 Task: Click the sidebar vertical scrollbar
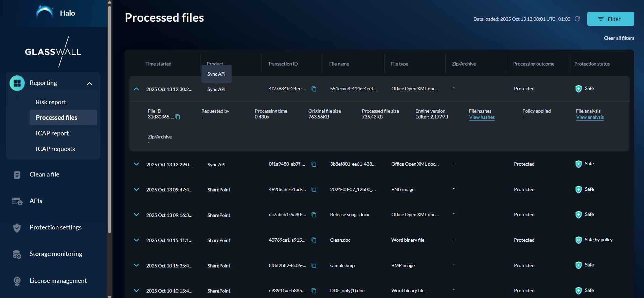[x=109, y=119]
